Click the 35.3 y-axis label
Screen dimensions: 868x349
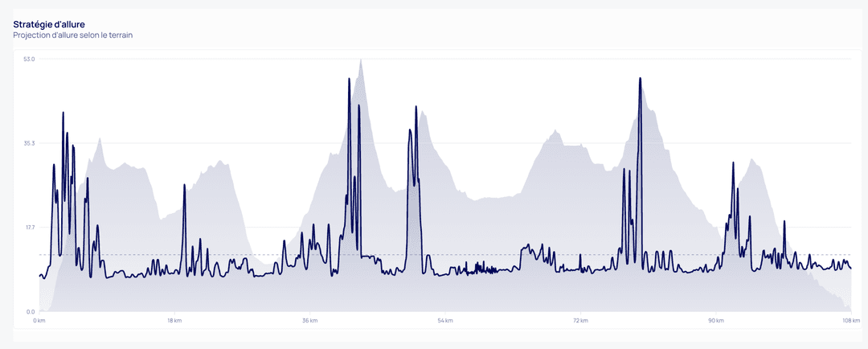pos(30,143)
